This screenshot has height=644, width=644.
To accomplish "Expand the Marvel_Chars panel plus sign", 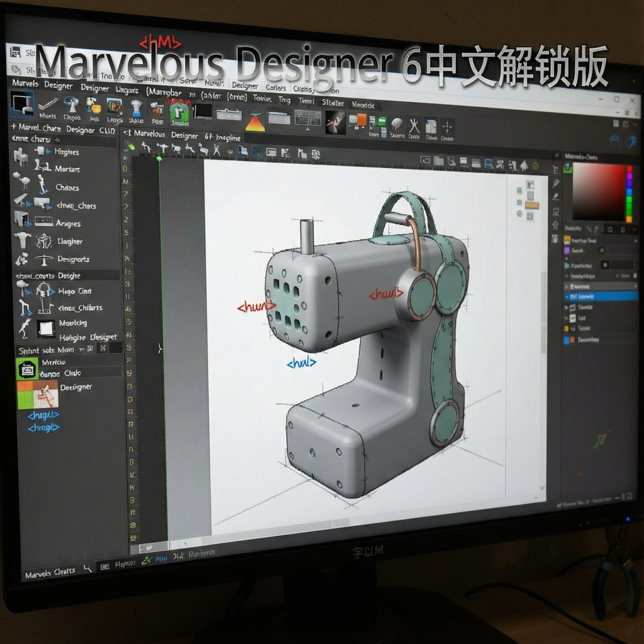I will coord(14,126).
